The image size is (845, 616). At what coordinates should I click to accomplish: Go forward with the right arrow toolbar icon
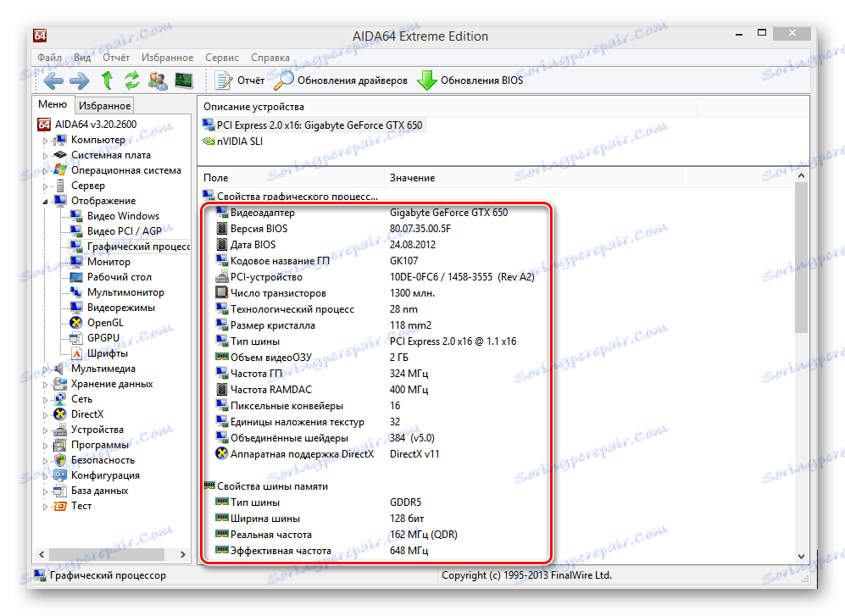80,80
